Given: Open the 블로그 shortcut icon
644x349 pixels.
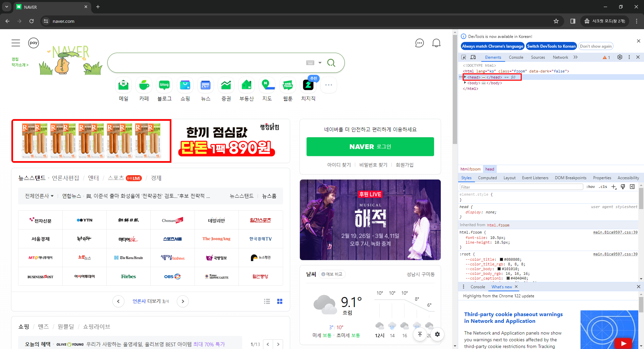Looking at the screenshot, I should (164, 85).
